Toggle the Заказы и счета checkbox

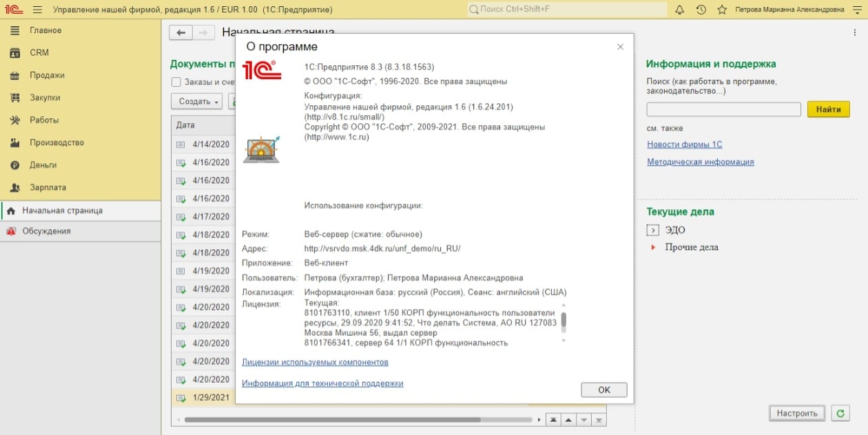click(176, 82)
